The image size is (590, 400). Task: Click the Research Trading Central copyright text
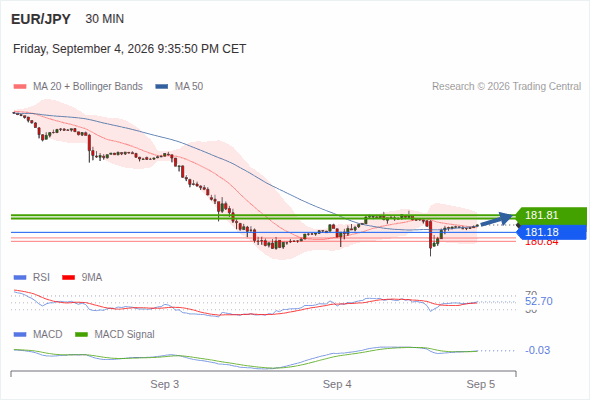click(506, 87)
